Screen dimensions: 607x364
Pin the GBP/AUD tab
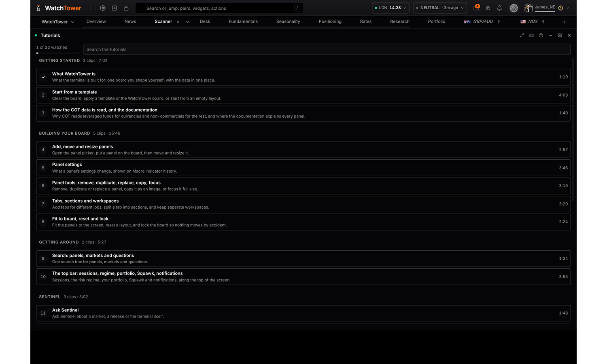[x=499, y=22]
